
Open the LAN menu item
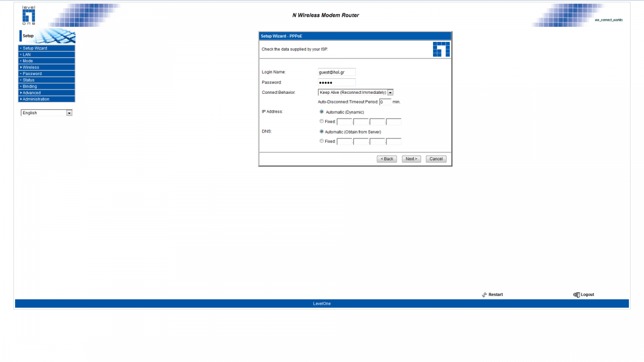point(47,55)
